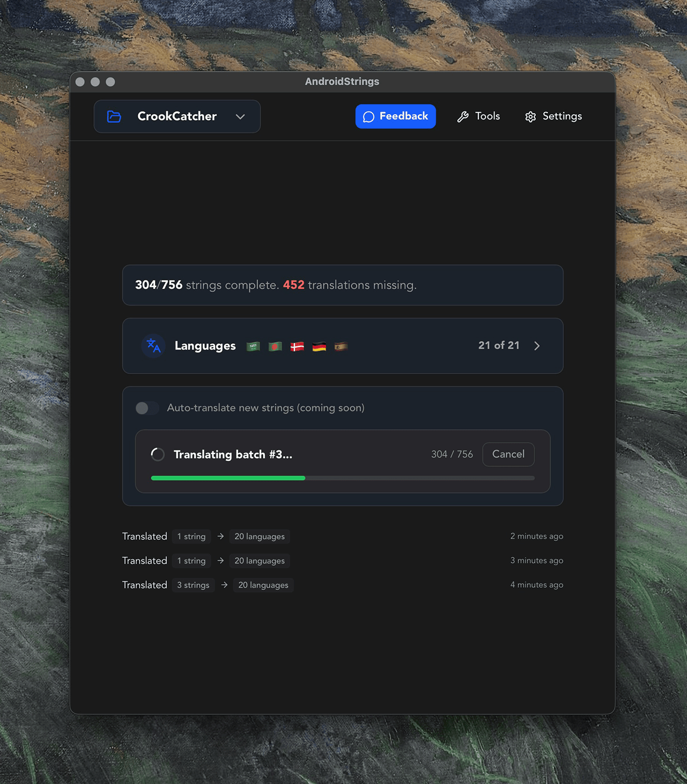Expand Languages with the 21 of 21 chevron

[537, 346]
